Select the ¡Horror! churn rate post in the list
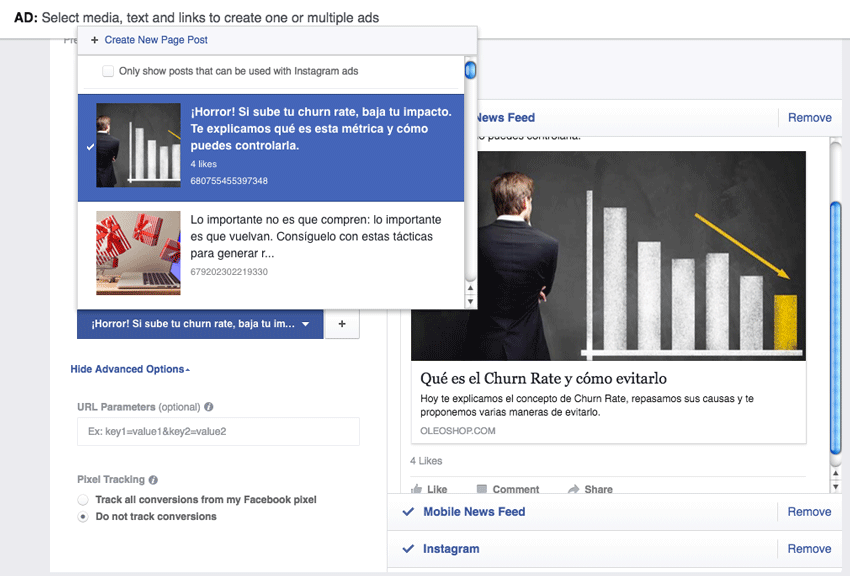The height and width of the screenshot is (576, 850). pos(271,148)
